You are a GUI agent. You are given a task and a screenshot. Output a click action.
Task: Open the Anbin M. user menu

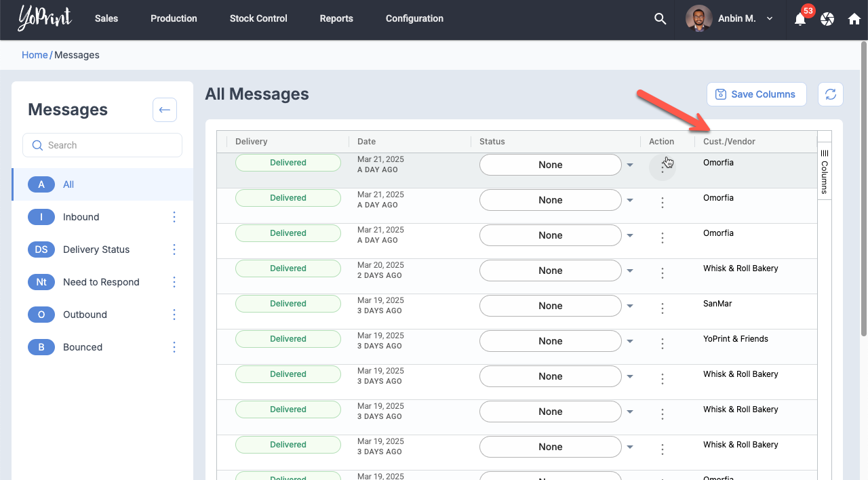730,19
